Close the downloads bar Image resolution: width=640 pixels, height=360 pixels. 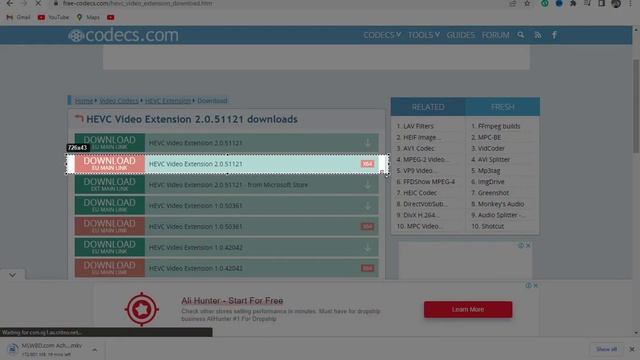pyautogui.click(x=632, y=349)
